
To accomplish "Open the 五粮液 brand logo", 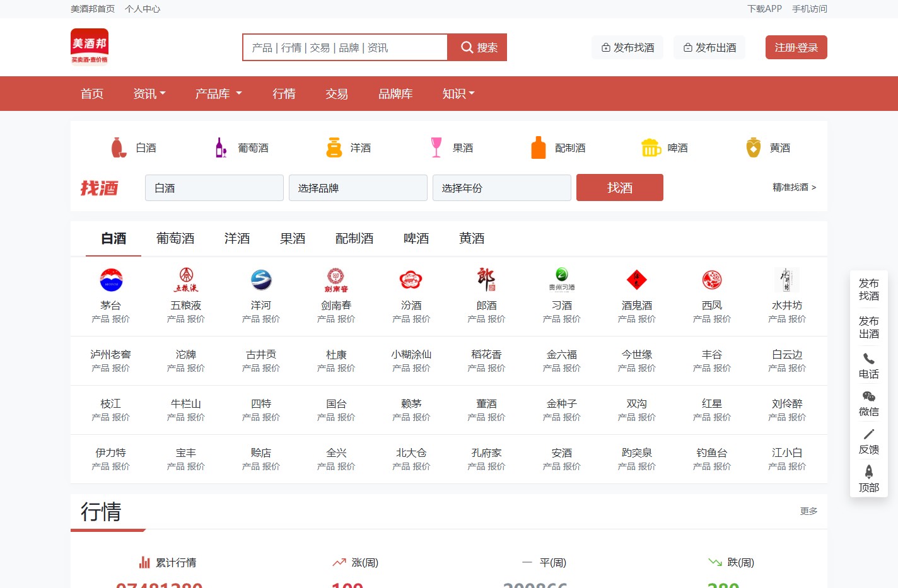I will pos(186,280).
